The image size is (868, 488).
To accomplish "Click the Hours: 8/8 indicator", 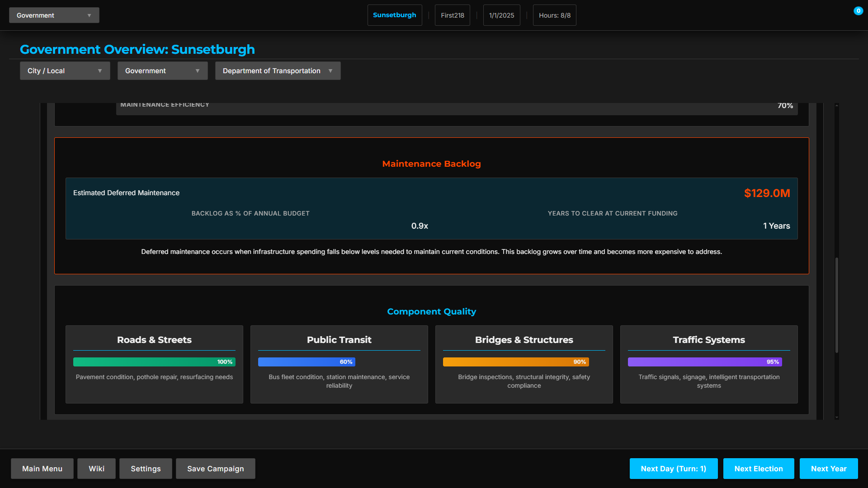I will (x=554, y=15).
